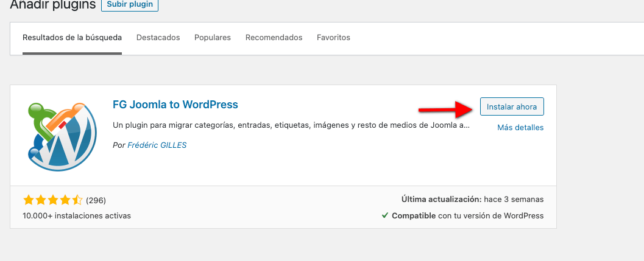Open the Más detalles link
Viewport: 644px width, 261px height.
point(520,128)
